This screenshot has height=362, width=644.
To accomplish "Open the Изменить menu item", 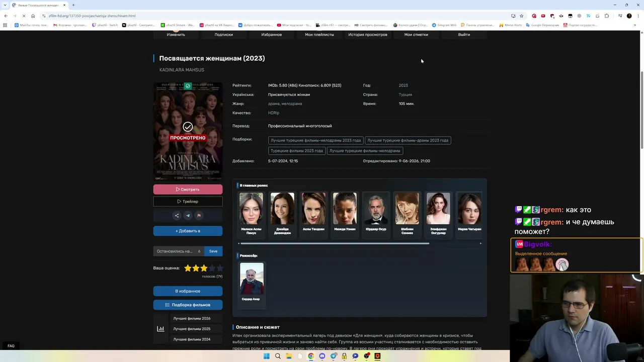I will pyautogui.click(x=176, y=35).
